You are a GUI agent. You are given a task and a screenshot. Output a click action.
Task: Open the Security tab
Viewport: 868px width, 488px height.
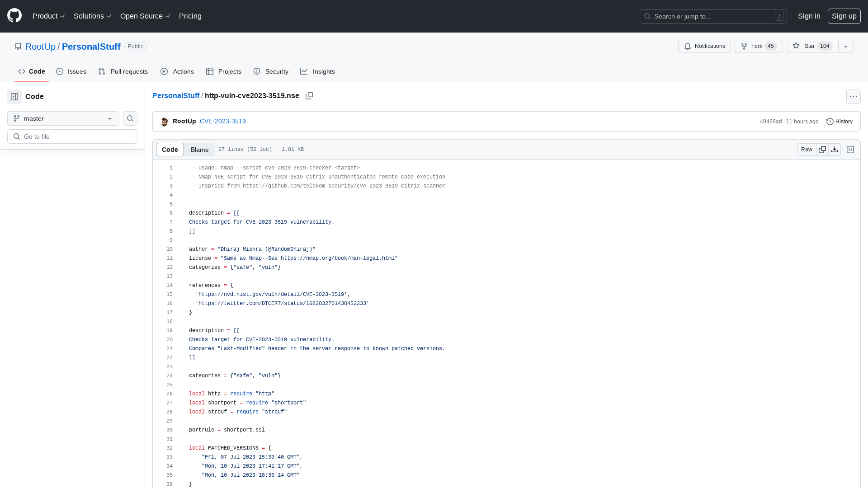(271, 71)
